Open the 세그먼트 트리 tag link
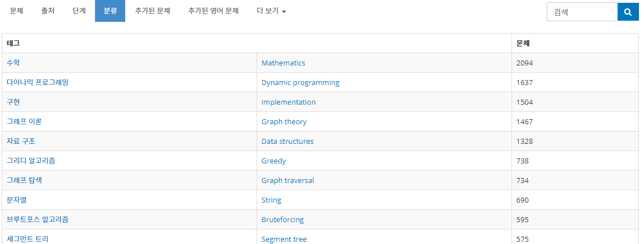 pyautogui.click(x=27, y=239)
